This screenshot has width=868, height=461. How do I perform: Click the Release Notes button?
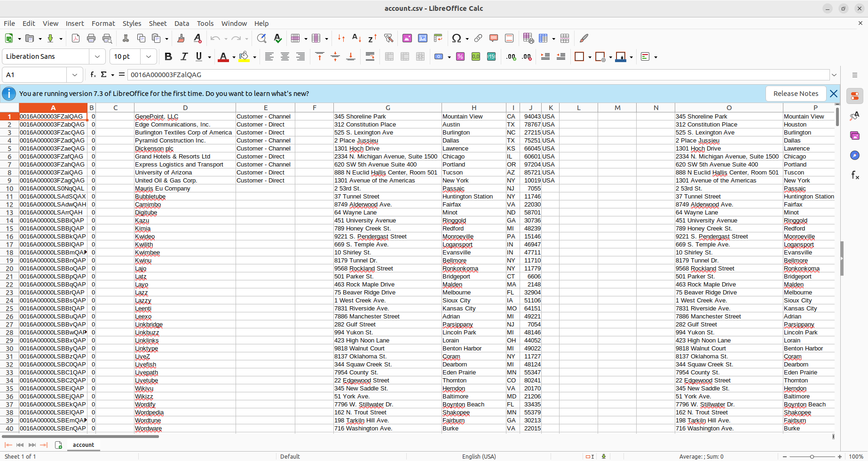(796, 94)
